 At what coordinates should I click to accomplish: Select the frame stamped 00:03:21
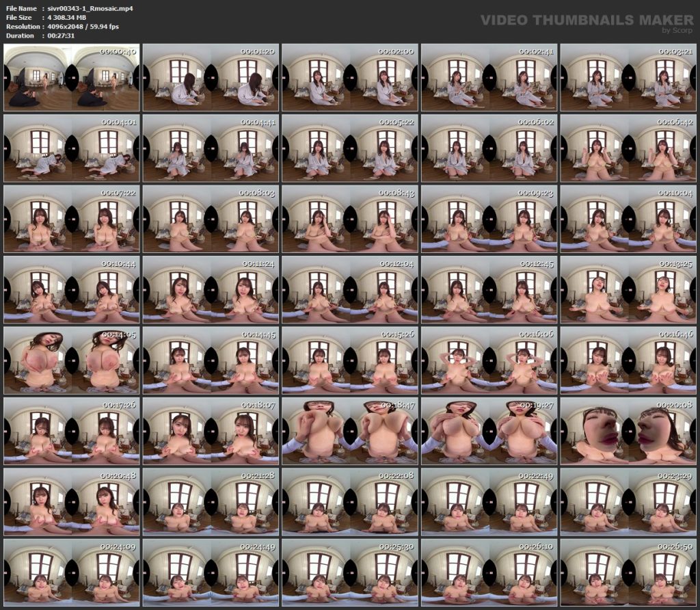(x=628, y=77)
